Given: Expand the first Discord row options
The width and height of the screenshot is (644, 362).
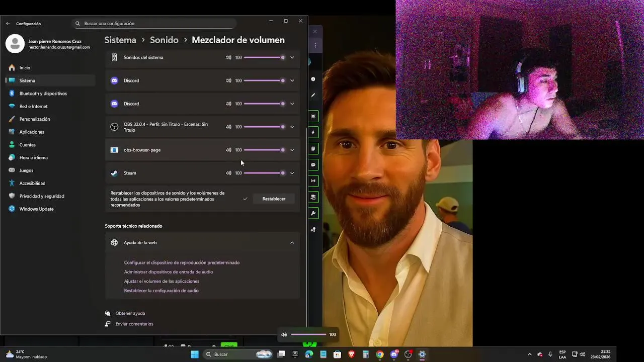Looking at the screenshot, I should [x=292, y=80].
